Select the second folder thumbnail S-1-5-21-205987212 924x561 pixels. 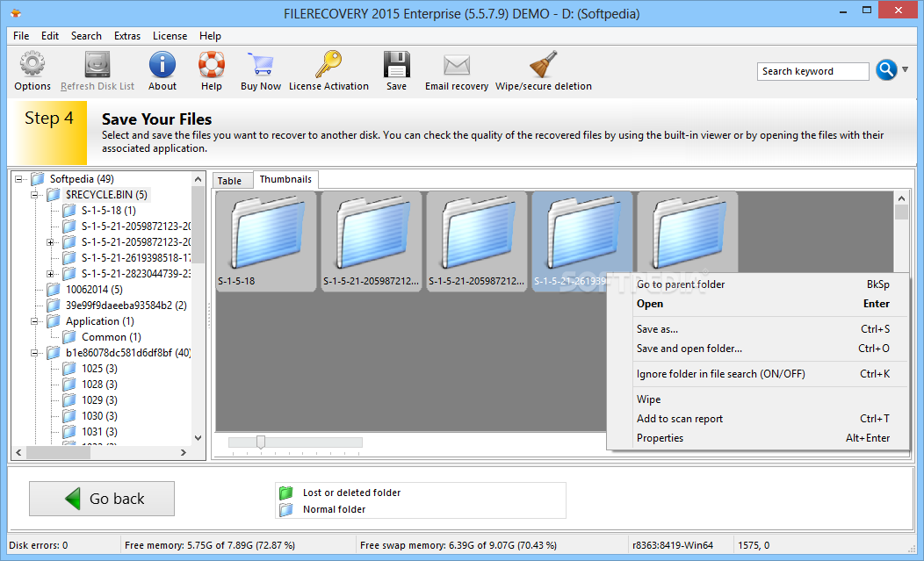coord(372,241)
